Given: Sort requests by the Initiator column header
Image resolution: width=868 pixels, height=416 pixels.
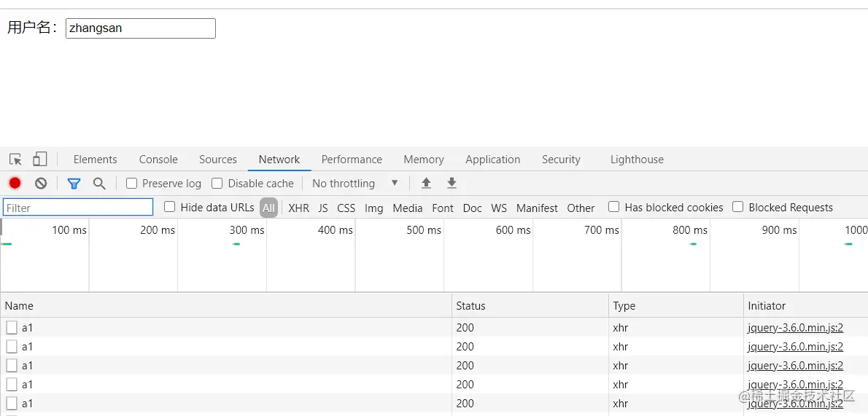Looking at the screenshot, I should pos(805,305).
